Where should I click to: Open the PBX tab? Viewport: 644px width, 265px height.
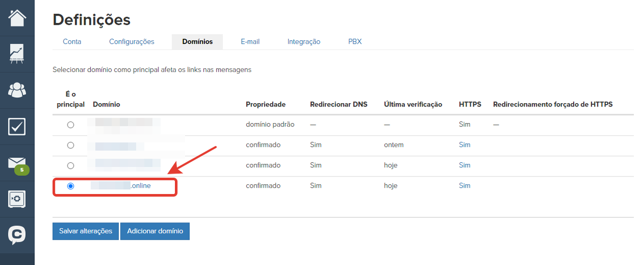355,42
